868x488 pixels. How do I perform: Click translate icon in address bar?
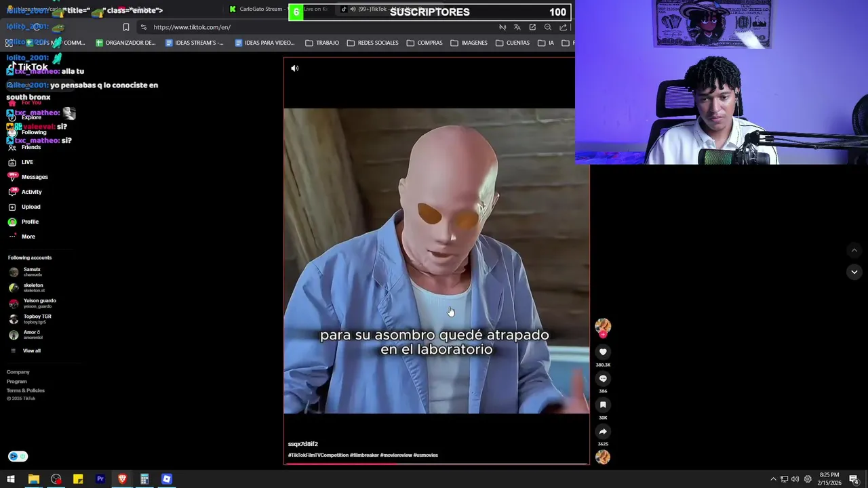[x=517, y=27]
